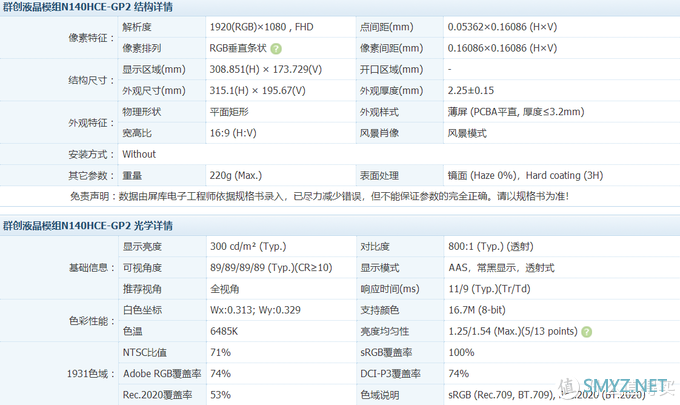Click the label 点间距(mm)
The image size is (680, 405).
coord(386,27)
